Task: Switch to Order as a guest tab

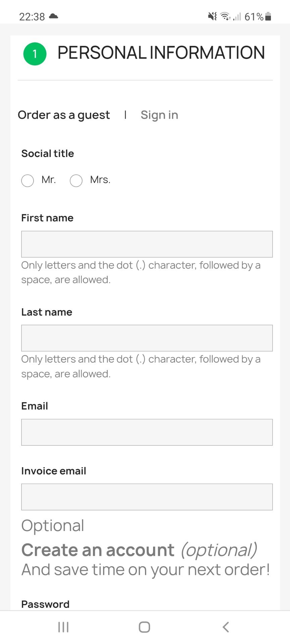Action: click(x=64, y=115)
